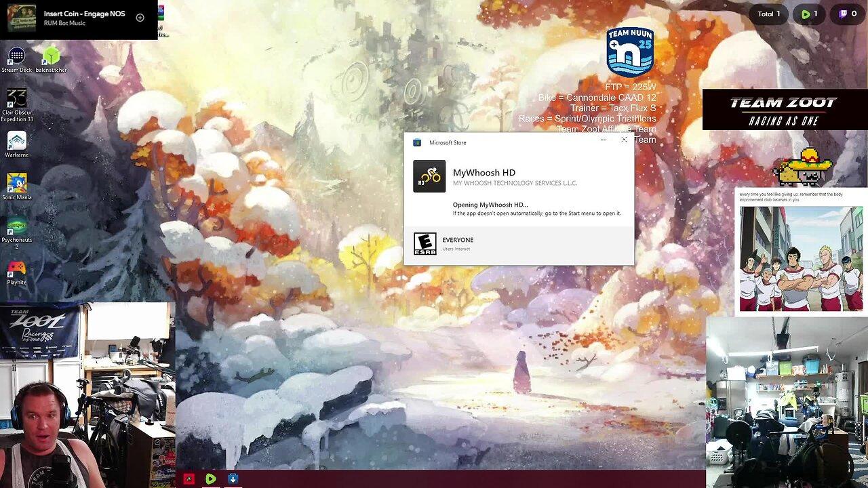The height and width of the screenshot is (488, 868).
Task: Click the 'Bike = Cannondale CAAD 12' text
Action: pyautogui.click(x=597, y=98)
